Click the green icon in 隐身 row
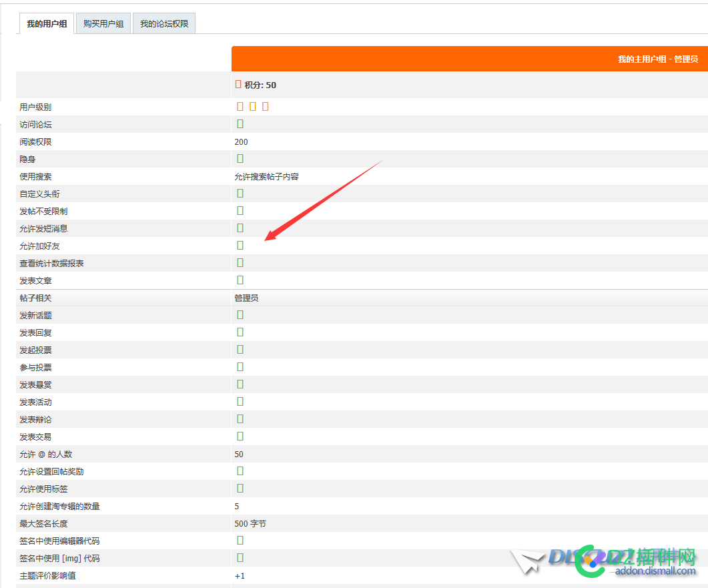This screenshot has height=588, width=708. point(240,159)
